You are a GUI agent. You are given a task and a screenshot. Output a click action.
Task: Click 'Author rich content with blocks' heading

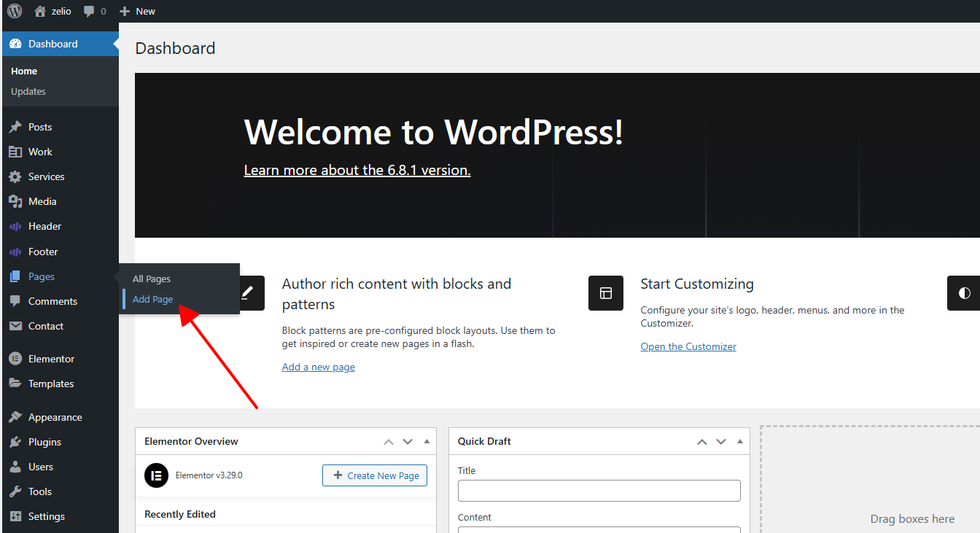pyautogui.click(x=397, y=294)
